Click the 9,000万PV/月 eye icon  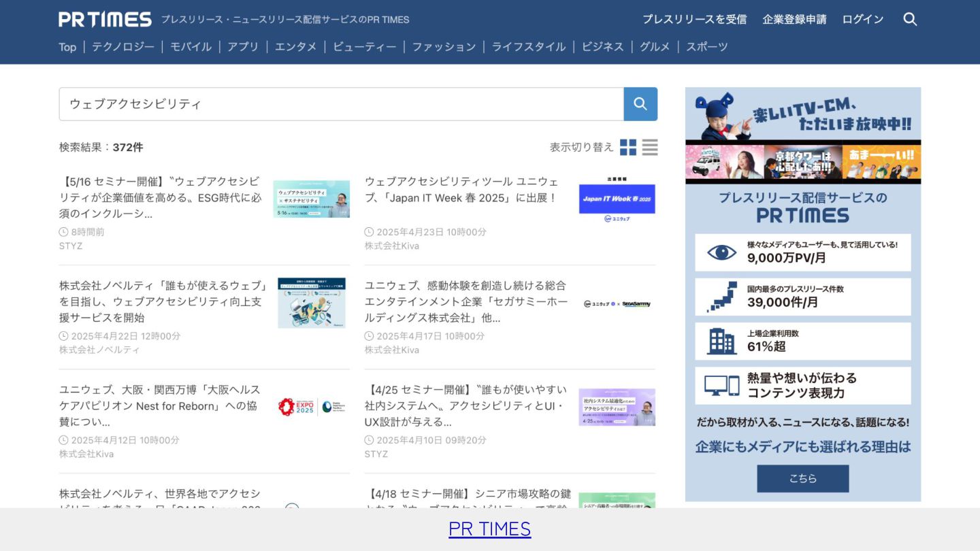click(x=721, y=253)
